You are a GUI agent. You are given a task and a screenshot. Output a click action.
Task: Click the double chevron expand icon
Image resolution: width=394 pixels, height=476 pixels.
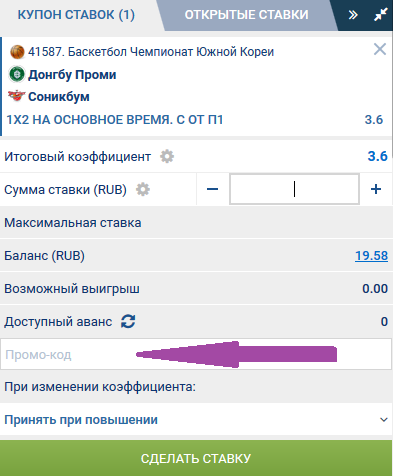(x=353, y=15)
